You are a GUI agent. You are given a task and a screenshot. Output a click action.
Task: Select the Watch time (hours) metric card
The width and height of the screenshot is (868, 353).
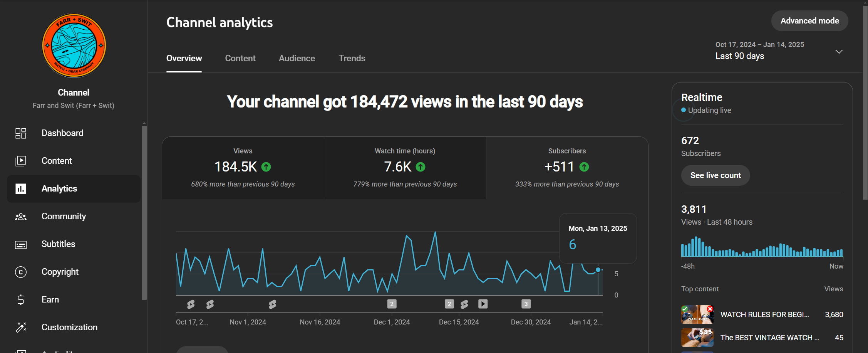click(x=405, y=168)
